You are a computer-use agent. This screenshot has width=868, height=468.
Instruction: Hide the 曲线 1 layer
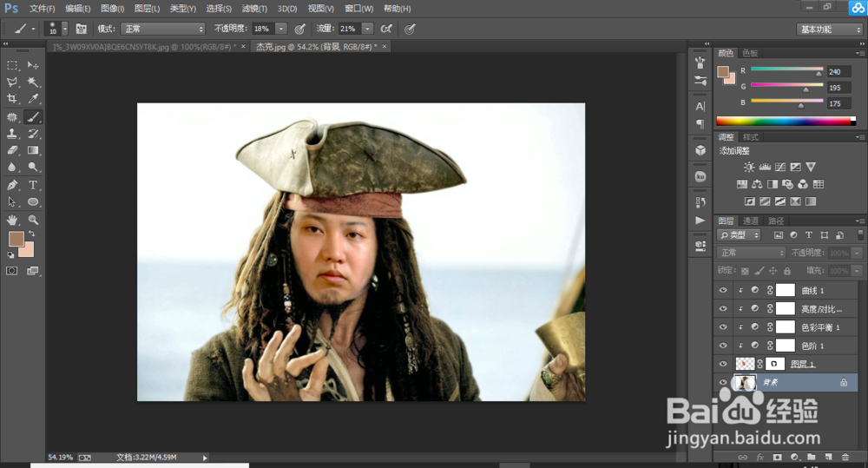(723, 290)
